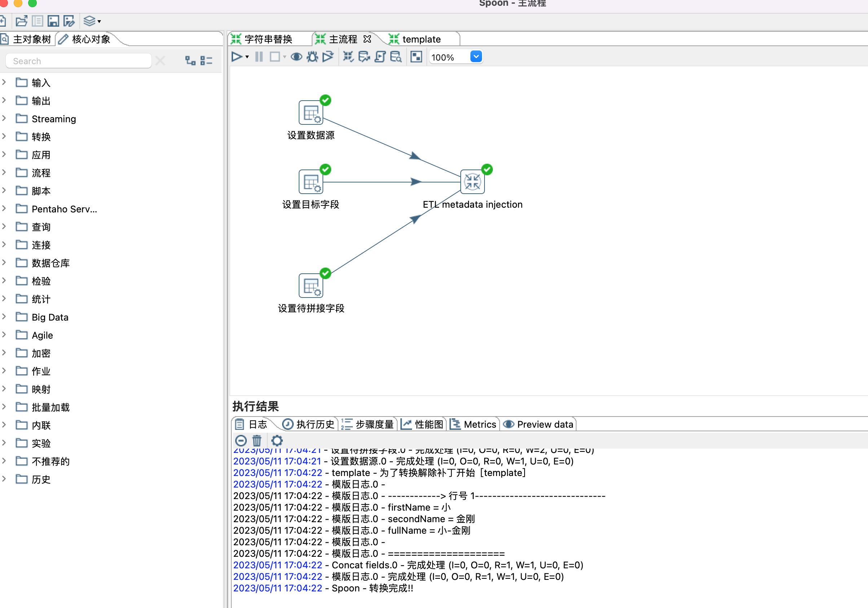Explore the database with the magnifier icon
Screen dimensions: 868x608
[x=395, y=56]
